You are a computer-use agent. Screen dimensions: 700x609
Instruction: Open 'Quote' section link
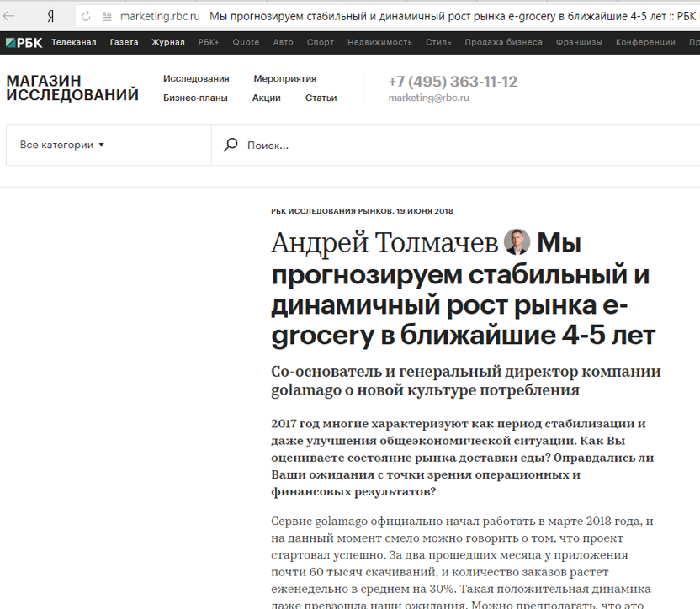(x=246, y=42)
